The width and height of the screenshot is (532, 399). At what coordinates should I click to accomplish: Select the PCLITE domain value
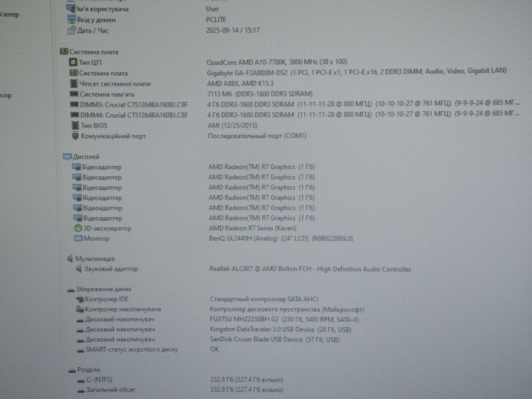(216, 19)
